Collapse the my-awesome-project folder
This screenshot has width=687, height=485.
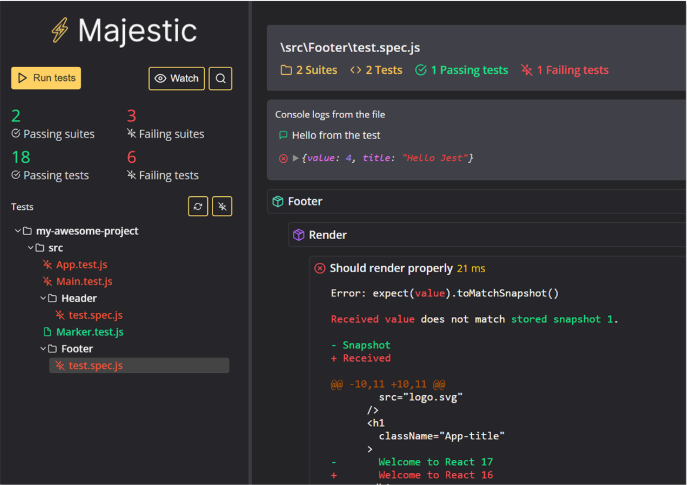tap(18, 231)
